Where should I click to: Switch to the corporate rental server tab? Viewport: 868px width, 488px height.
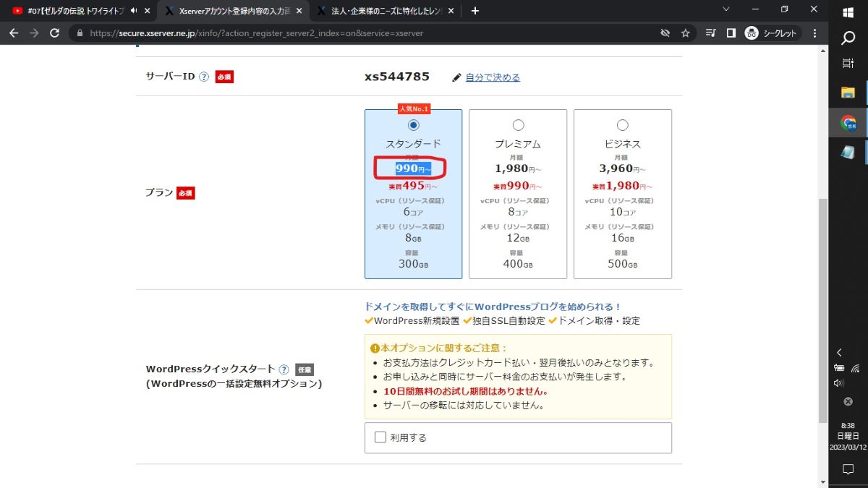coord(386,11)
